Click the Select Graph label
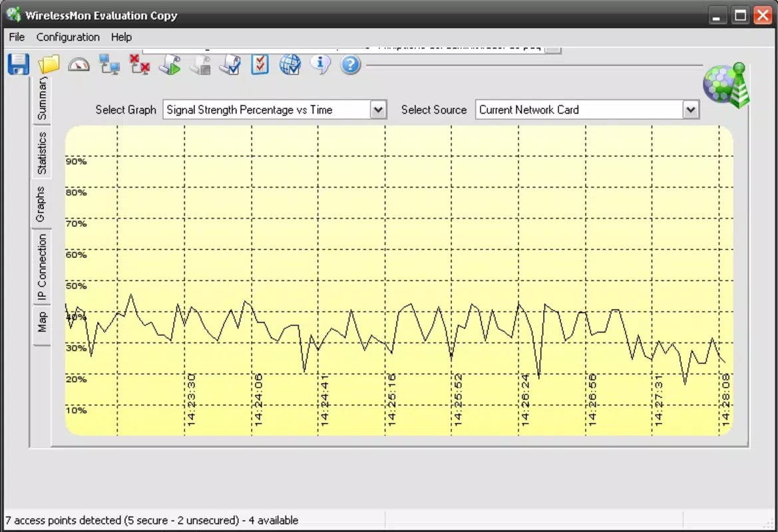The height and width of the screenshot is (532, 778). (x=126, y=110)
